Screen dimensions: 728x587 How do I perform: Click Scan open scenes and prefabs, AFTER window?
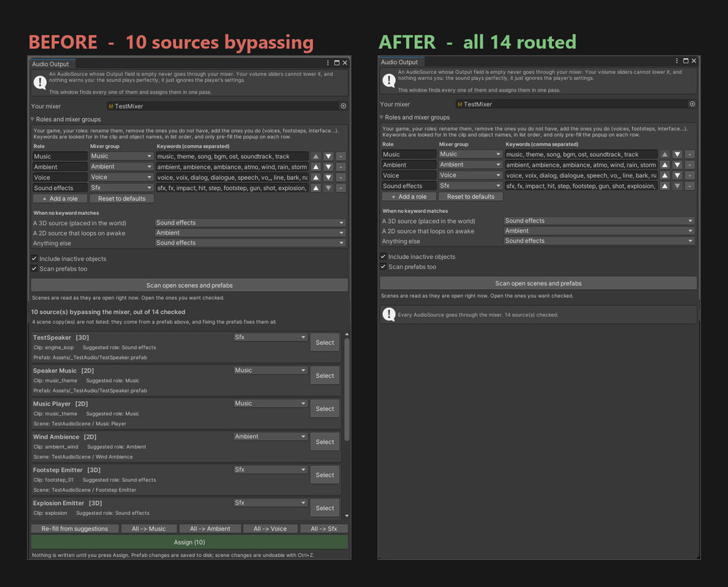coord(538,283)
